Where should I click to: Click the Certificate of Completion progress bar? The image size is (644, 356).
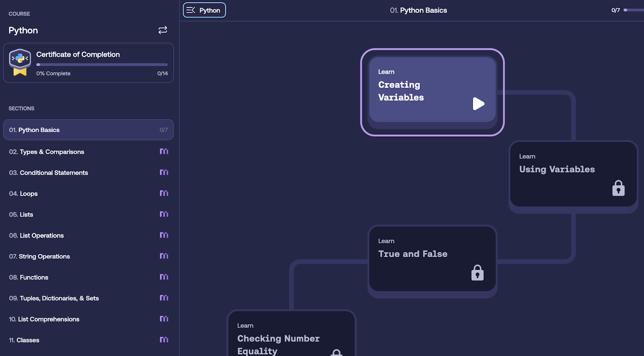point(102,64)
